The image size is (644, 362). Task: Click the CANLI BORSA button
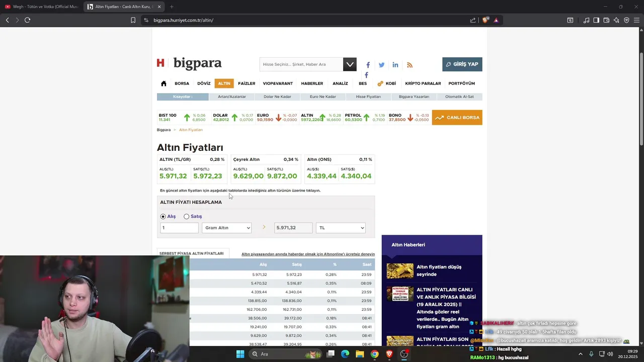[x=457, y=118]
